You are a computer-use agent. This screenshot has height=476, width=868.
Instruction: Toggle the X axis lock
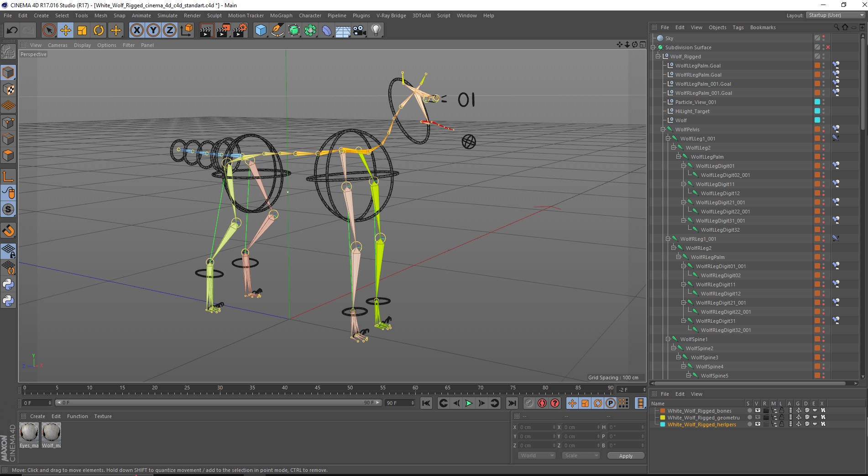point(136,31)
